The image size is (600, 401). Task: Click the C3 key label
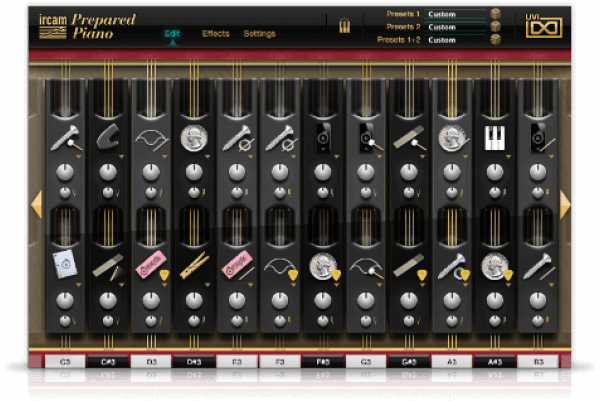[65, 362]
